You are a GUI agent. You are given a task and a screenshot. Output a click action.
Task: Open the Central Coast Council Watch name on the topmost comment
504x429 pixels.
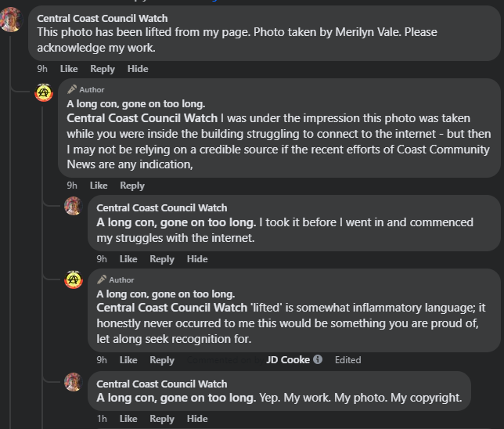(x=103, y=18)
